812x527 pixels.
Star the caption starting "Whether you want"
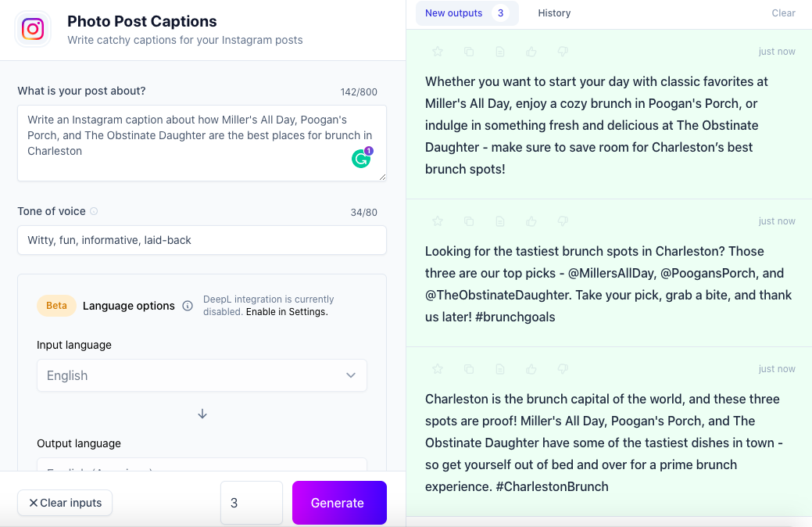[438, 52]
